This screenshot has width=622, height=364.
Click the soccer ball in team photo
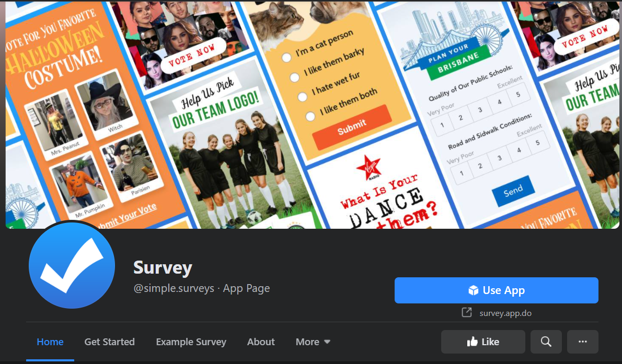254,217
